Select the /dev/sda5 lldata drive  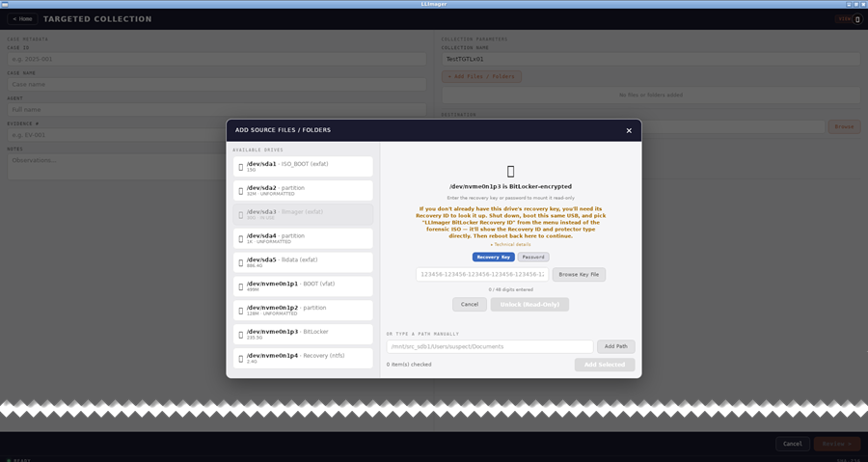(x=303, y=262)
